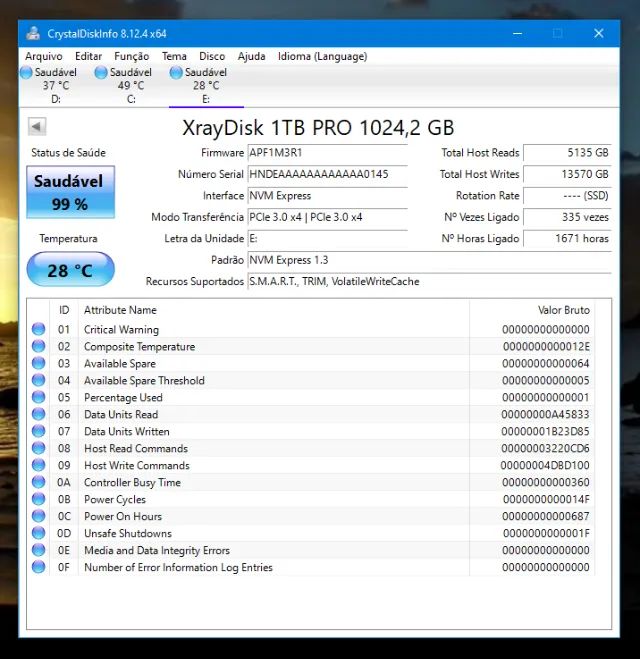Click the serial number field HNDEAAAAAAAAAAAA0145
This screenshot has width=640, height=659.
pos(327,174)
